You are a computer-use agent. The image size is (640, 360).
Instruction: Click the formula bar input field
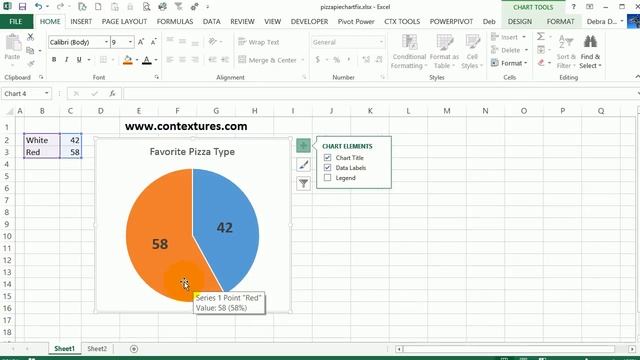click(381, 93)
